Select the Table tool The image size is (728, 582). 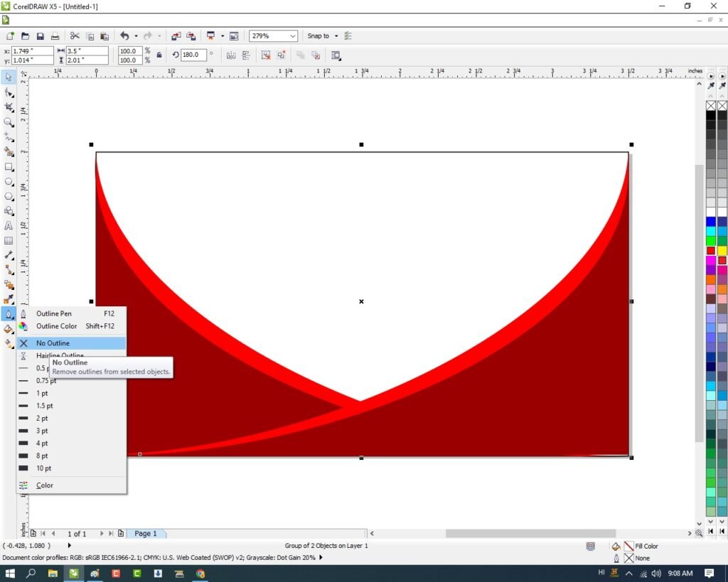point(9,240)
